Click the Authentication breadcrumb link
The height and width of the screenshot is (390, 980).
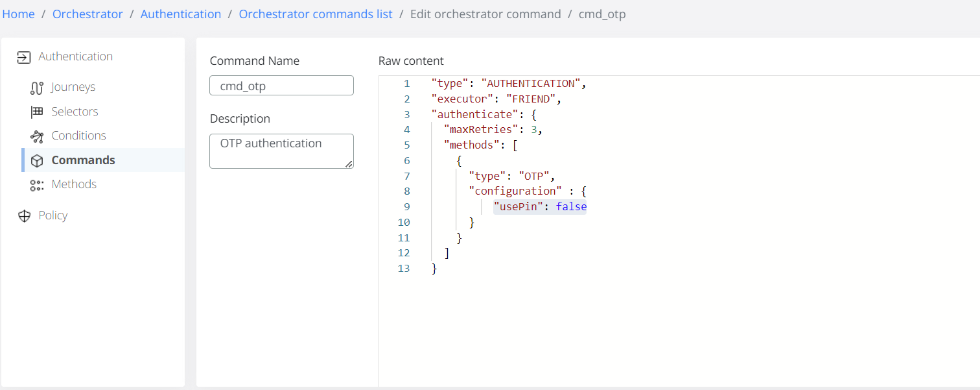181,14
